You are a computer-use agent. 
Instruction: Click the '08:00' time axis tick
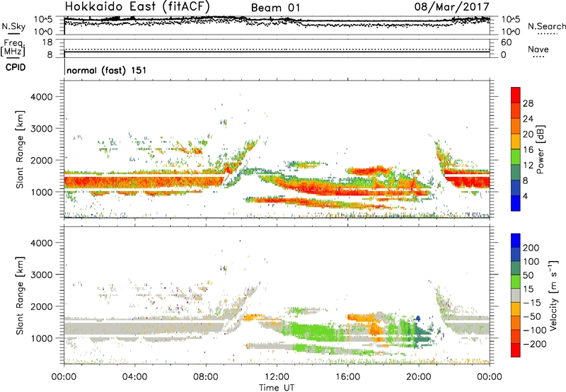click(x=206, y=377)
